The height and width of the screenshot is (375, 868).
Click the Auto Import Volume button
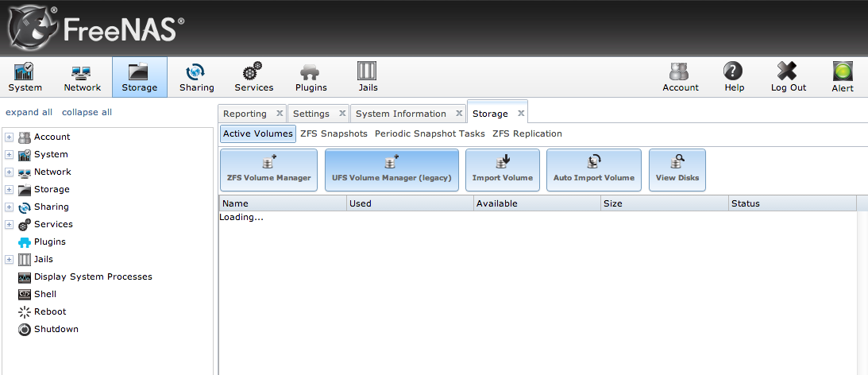click(x=594, y=170)
